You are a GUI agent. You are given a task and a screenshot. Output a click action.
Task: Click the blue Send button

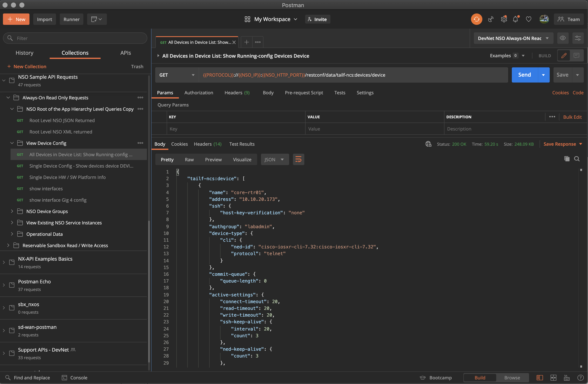point(524,75)
